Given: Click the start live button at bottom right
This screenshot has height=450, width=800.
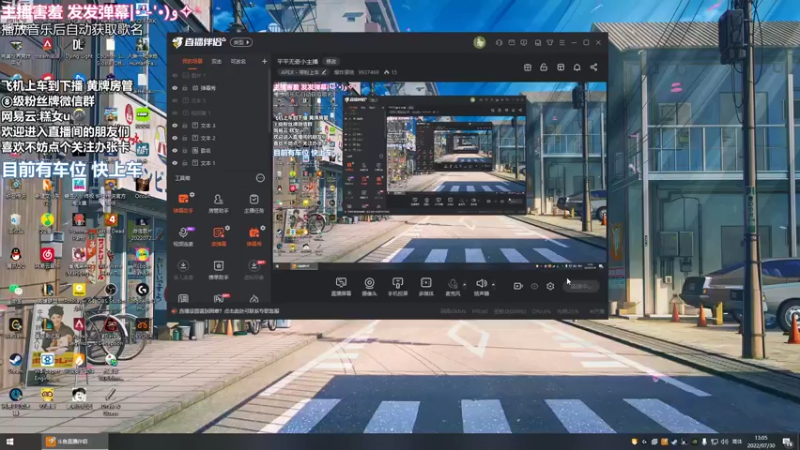Looking at the screenshot, I should pyautogui.click(x=581, y=286).
